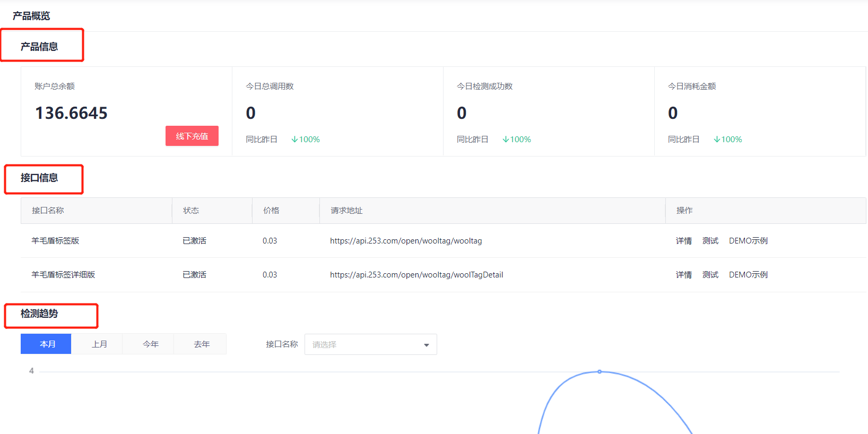
Task: Click the account balance value 136.6645
Action: coord(71,113)
